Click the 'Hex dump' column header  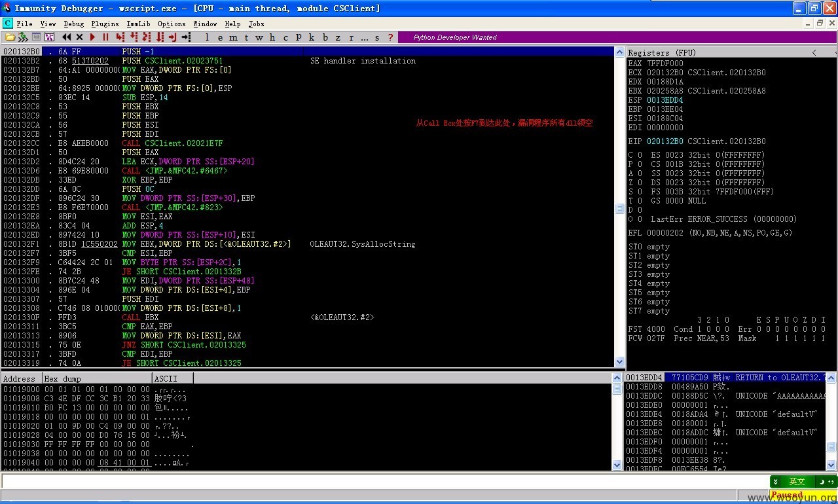[97, 378]
